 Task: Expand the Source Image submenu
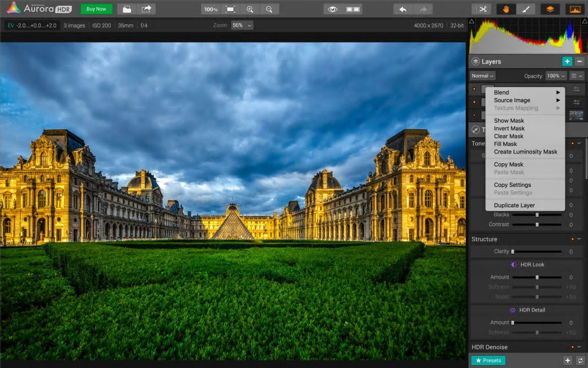coord(525,100)
